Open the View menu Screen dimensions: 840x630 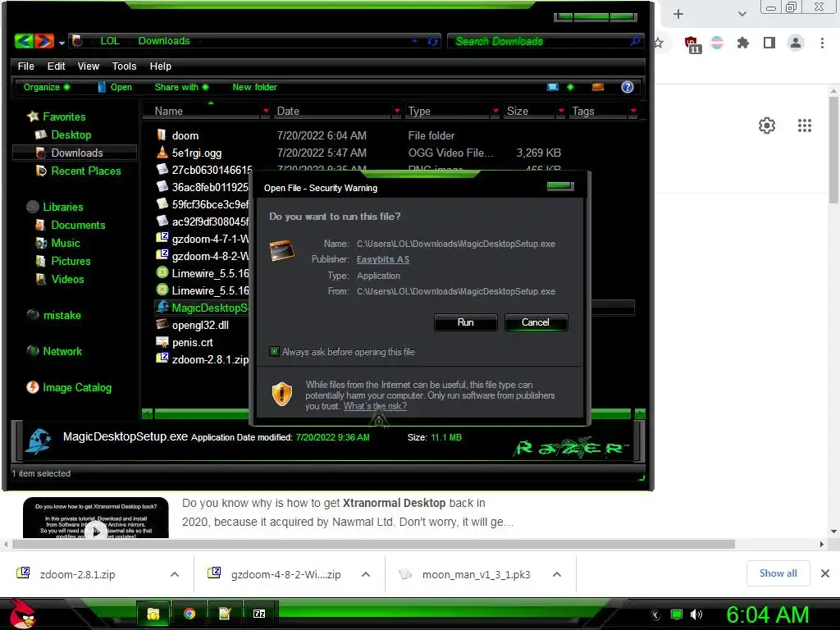point(89,66)
